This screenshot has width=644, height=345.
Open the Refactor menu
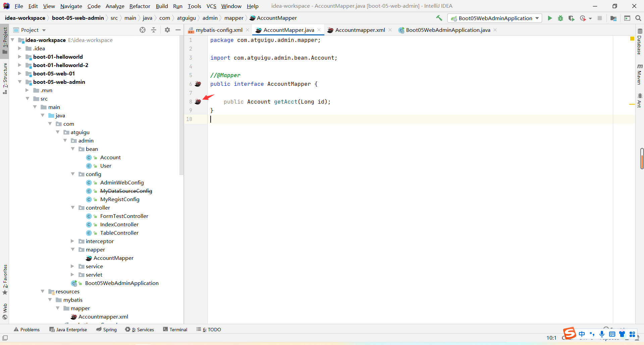pyautogui.click(x=140, y=6)
